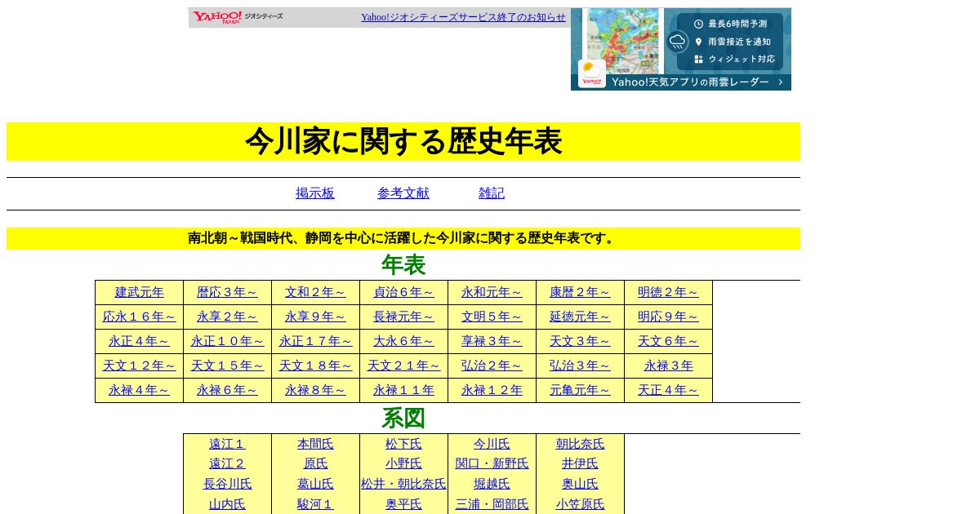Open the 永和元年～ chronology link
This screenshot has width=980, height=514.
click(x=492, y=292)
